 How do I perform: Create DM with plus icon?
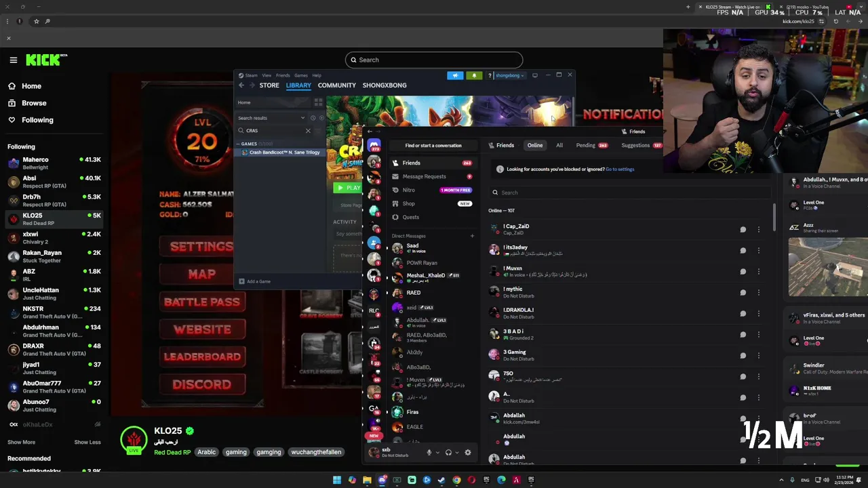pos(472,236)
